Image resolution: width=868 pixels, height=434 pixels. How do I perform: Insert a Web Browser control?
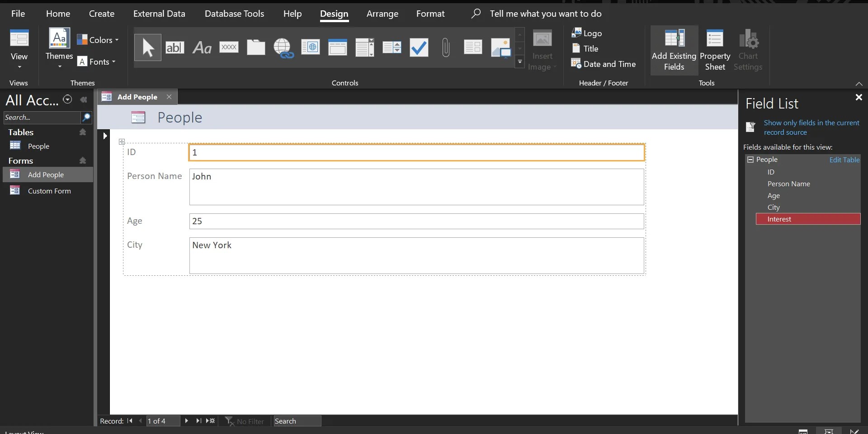[311, 47]
